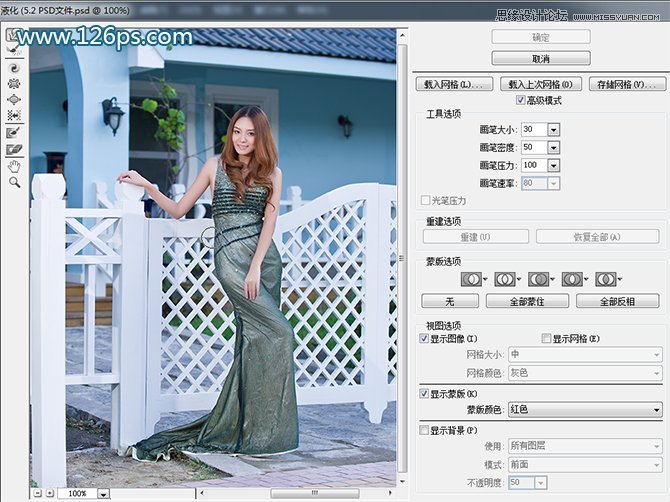Open the 画笔压力 brush pressure dropdown arrow
Viewport: 670px width, 502px height.
tap(553, 165)
